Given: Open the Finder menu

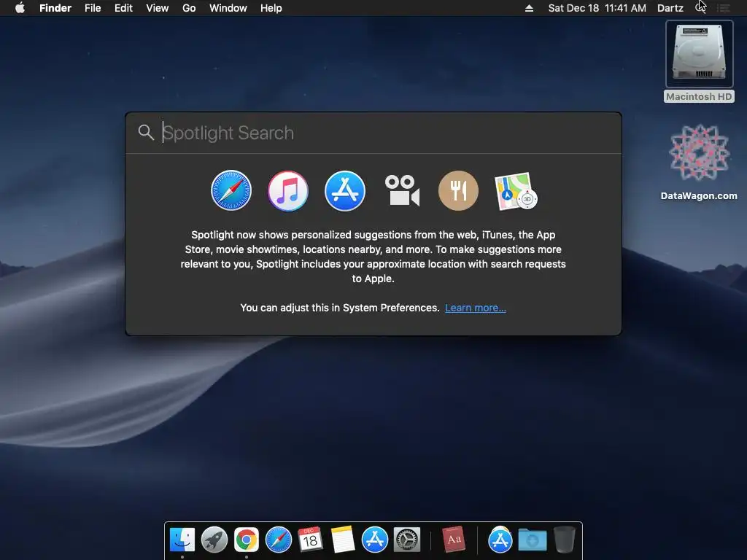Looking at the screenshot, I should point(55,8).
